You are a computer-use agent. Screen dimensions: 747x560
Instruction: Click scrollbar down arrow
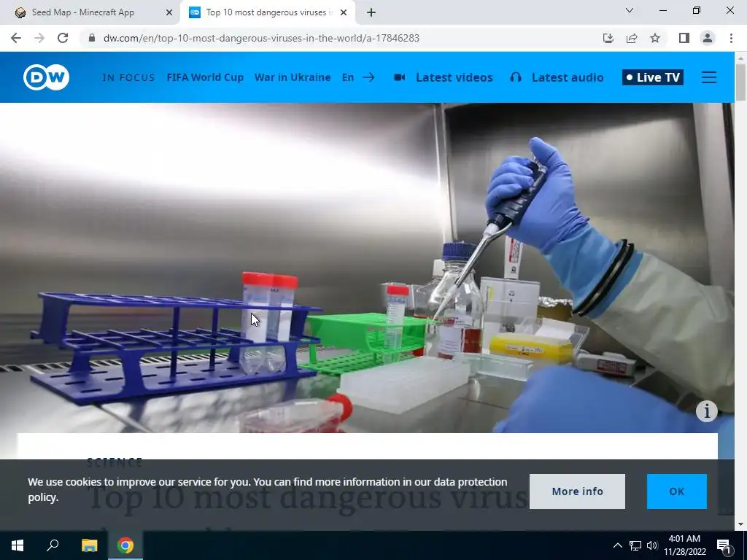coord(740,524)
